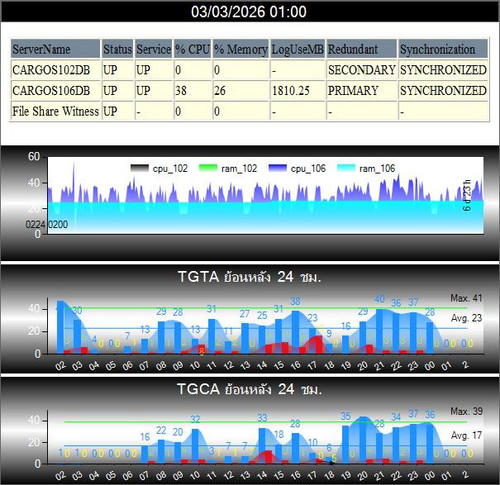
Task: Click the TGCA blue bar at hour 10
Action: 195,446
